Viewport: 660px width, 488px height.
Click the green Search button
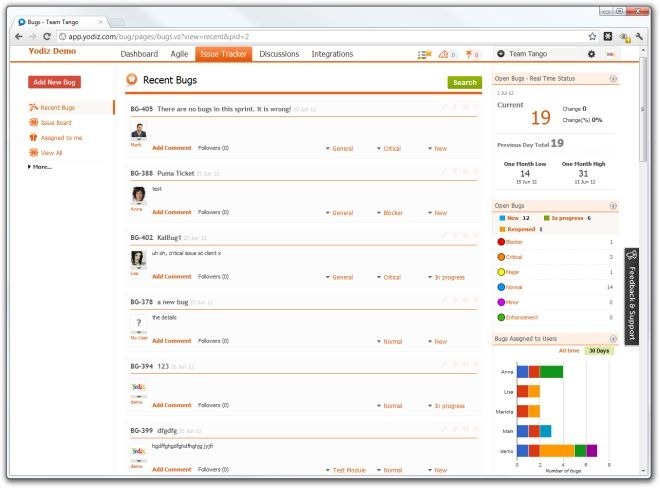pos(465,83)
